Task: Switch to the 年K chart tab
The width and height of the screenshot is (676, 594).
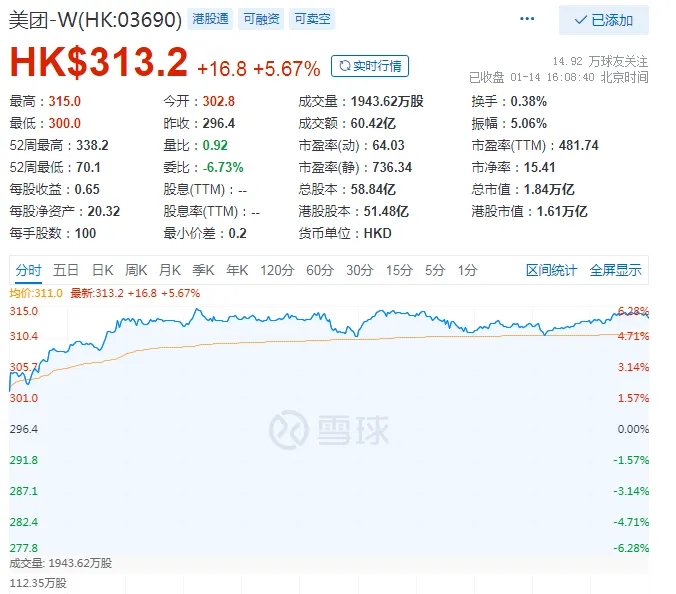Action: (x=237, y=270)
